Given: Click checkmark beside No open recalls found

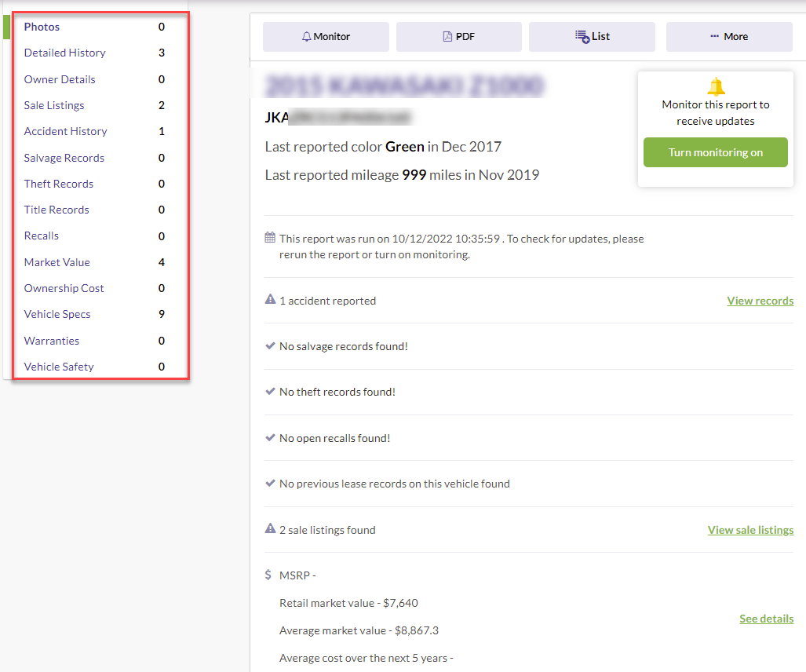Looking at the screenshot, I should (270, 438).
